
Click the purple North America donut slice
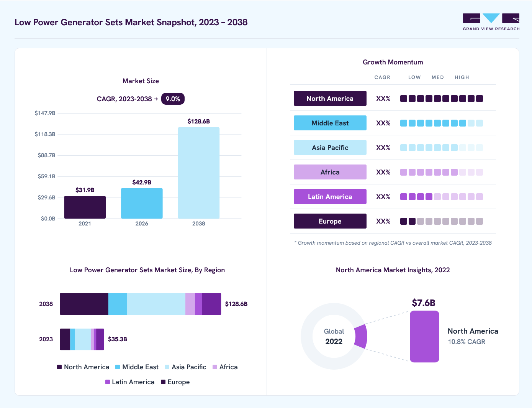[361, 336]
